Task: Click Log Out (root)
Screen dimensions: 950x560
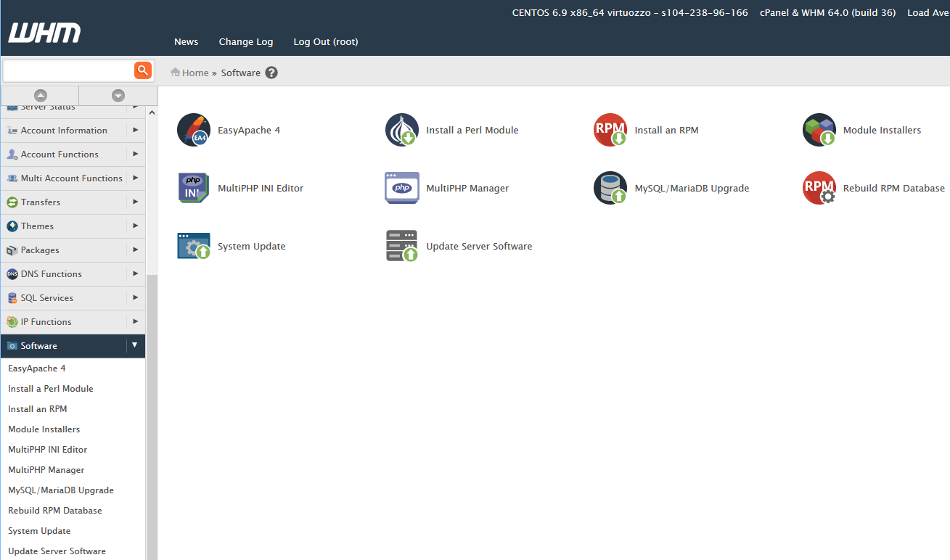Action: [x=326, y=42]
